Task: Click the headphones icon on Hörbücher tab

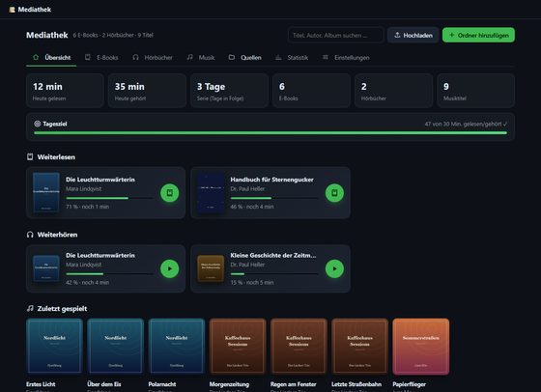Action: (x=135, y=57)
